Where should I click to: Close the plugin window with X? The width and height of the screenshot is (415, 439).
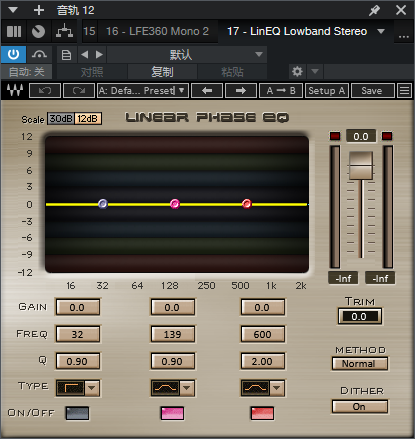point(401,10)
